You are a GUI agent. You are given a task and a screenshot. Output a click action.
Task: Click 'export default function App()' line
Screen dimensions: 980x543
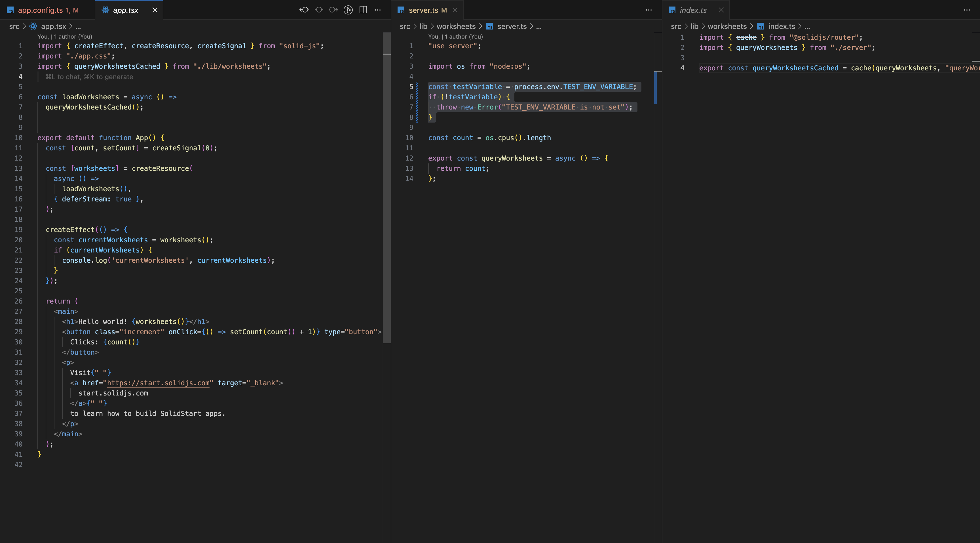click(101, 138)
